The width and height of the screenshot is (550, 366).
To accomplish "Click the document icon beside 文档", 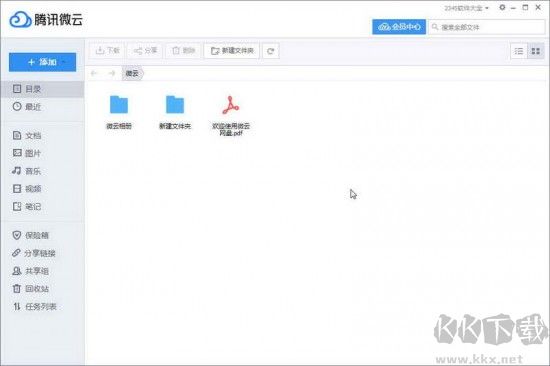I will click(x=17, y=135).
